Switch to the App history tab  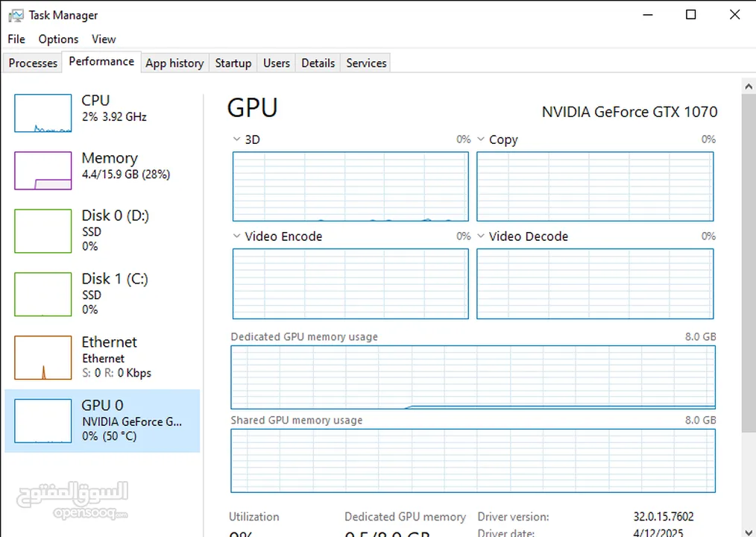coord(174,63)
